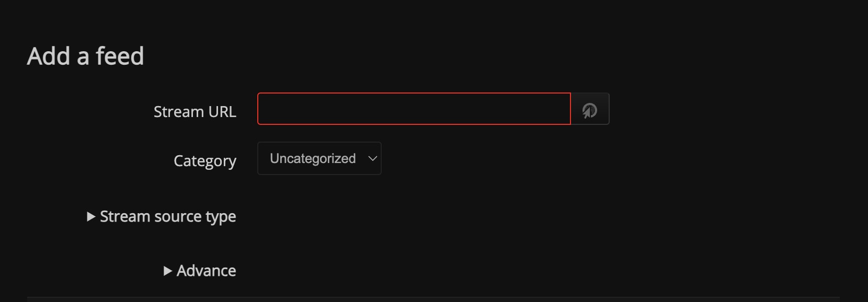Open the category chevron to change category

[372, 158]
